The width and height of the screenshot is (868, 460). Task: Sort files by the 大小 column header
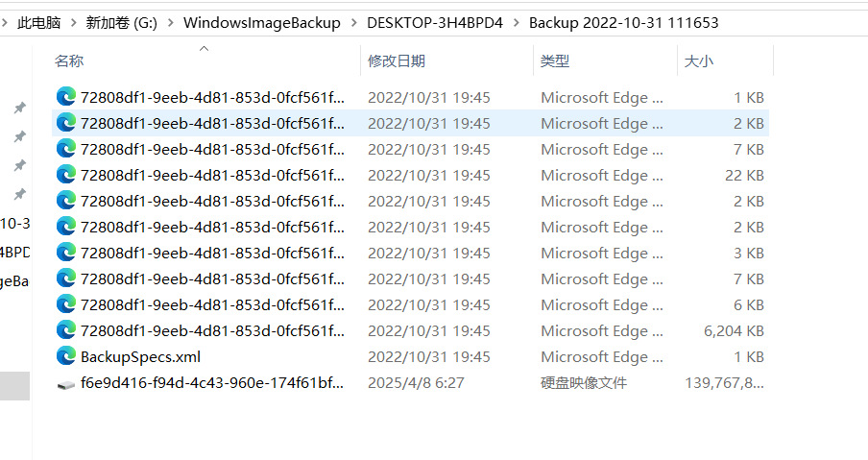pos(698,61)
